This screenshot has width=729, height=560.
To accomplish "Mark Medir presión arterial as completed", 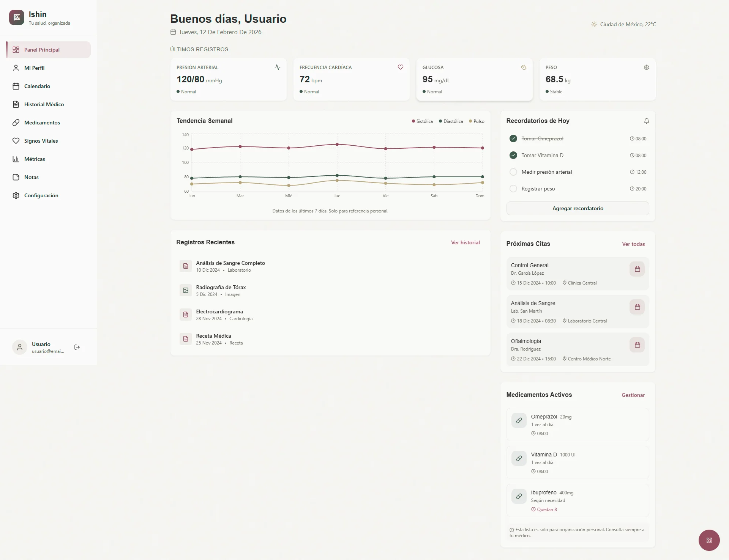I will pyautogui.click(x=513, y=172).
